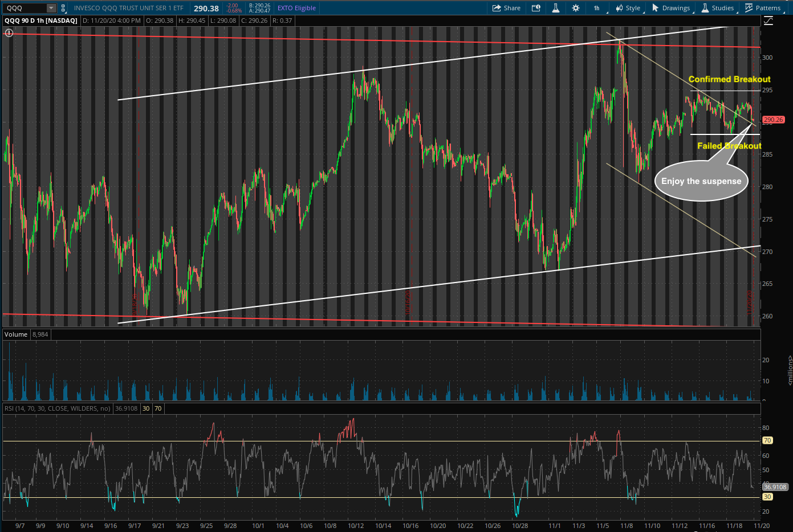Viewport: 793px width, 532px height.
Task: Open the quick quote details icon
Action: 536,8
